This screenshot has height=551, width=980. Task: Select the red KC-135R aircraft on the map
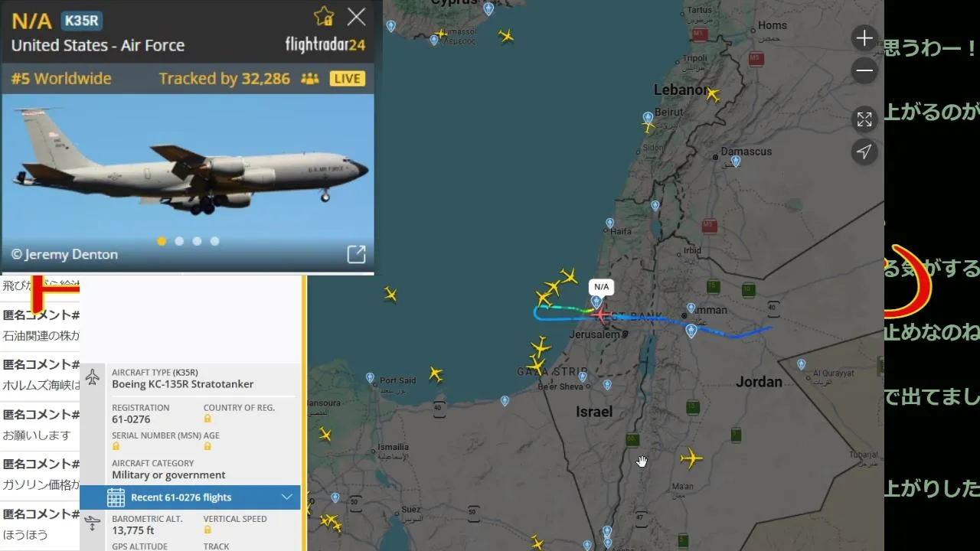(x=601, y=314)
